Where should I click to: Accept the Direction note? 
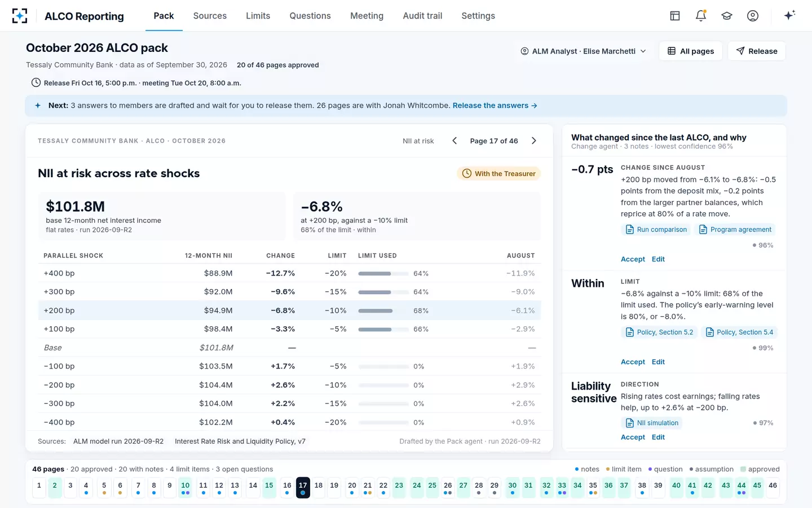pyautogui.click(x=633, y=437)
